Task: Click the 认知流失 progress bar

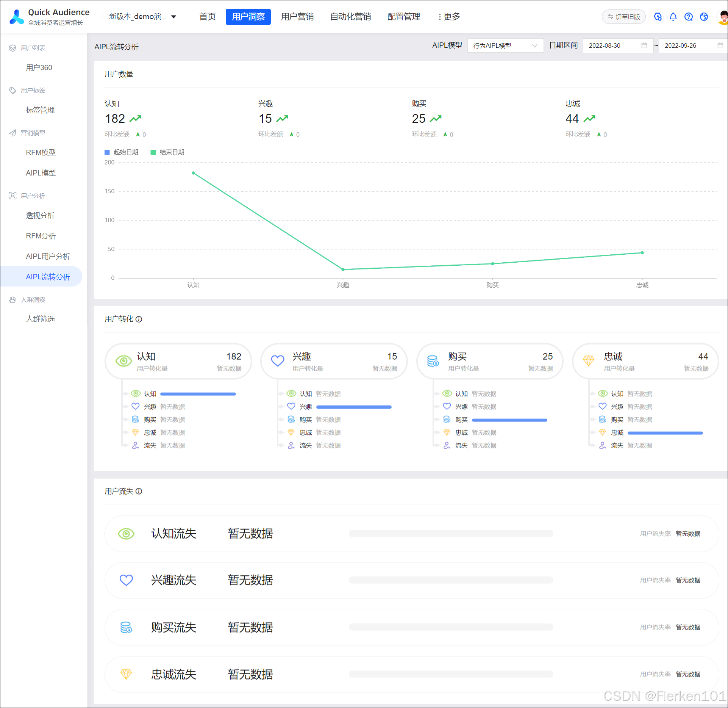Action: coord(451,534)
